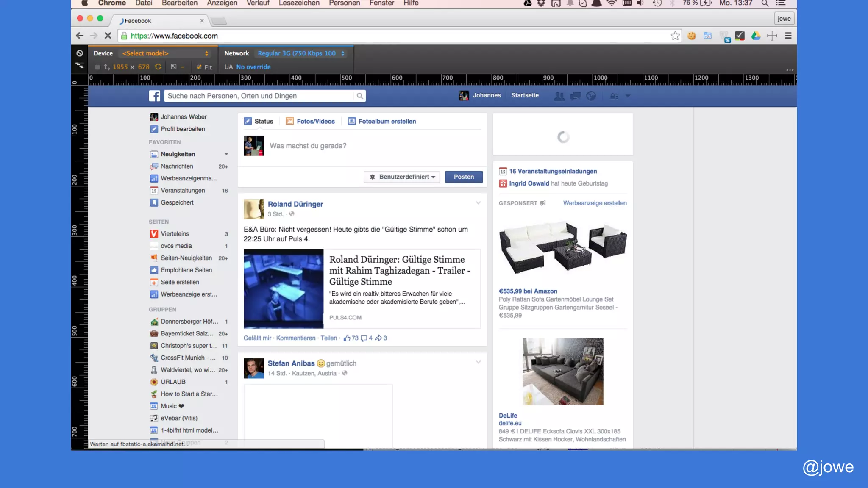Open the 16 Veranstaltungseinladungen link
This screenshot has width=868, height=488.
click(x=553, y=172)
